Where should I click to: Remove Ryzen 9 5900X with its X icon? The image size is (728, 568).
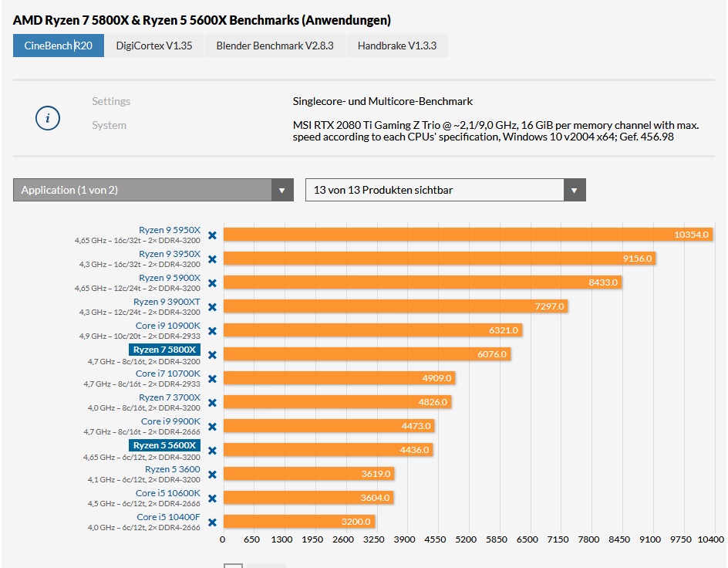point(212,283)
